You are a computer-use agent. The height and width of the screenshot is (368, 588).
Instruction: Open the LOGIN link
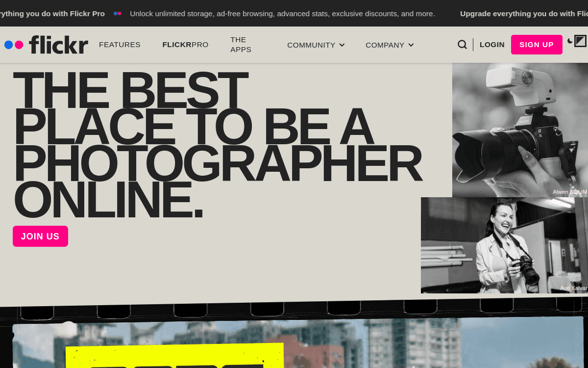pyautogui.click(x=492, y=44)
